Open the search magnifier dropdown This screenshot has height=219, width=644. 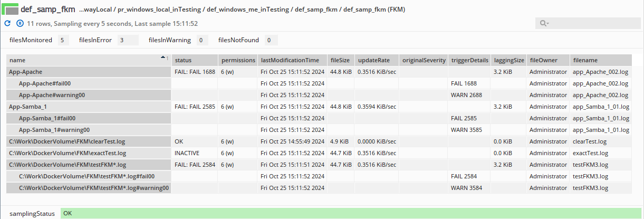pyautogui.click(x=543, y=24)
